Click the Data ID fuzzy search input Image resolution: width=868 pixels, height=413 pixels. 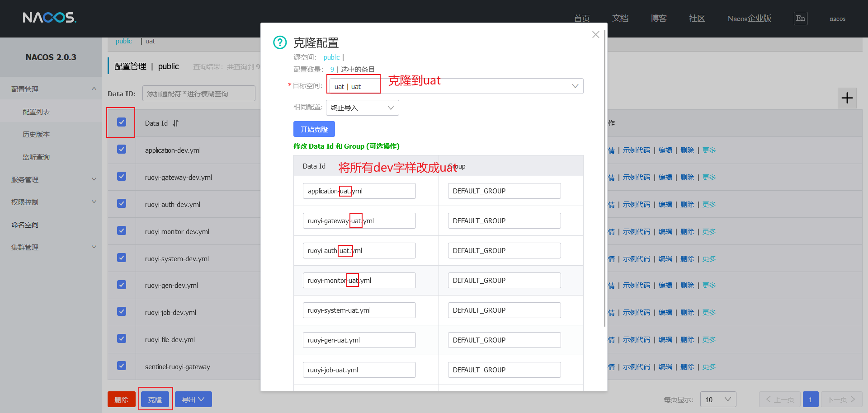pos(199,94)
